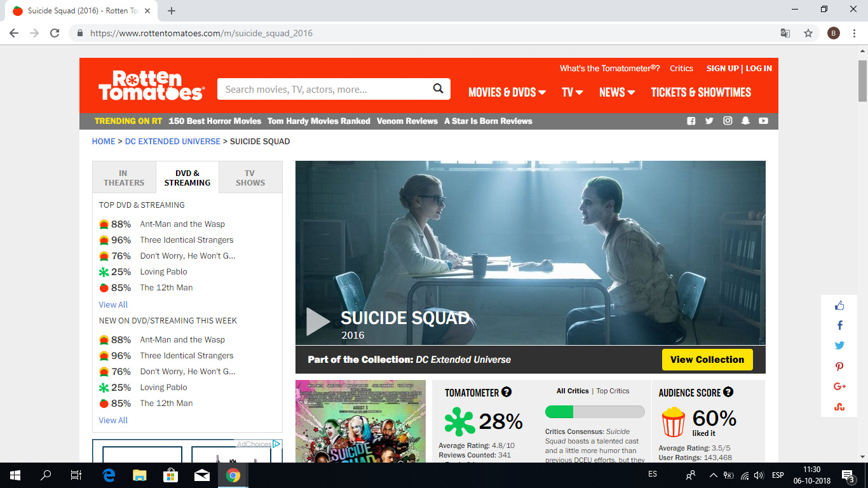This screenshot has width=868, height=488.
Task: Switch to the In Theaters tab
Action: click(x=124, y=177)
